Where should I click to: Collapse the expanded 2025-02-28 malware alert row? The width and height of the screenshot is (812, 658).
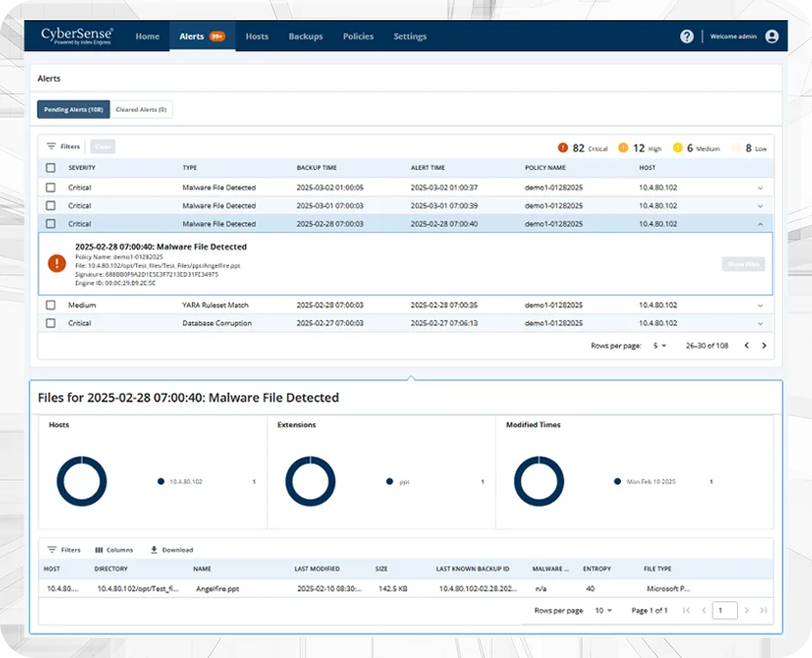point(760,224)
